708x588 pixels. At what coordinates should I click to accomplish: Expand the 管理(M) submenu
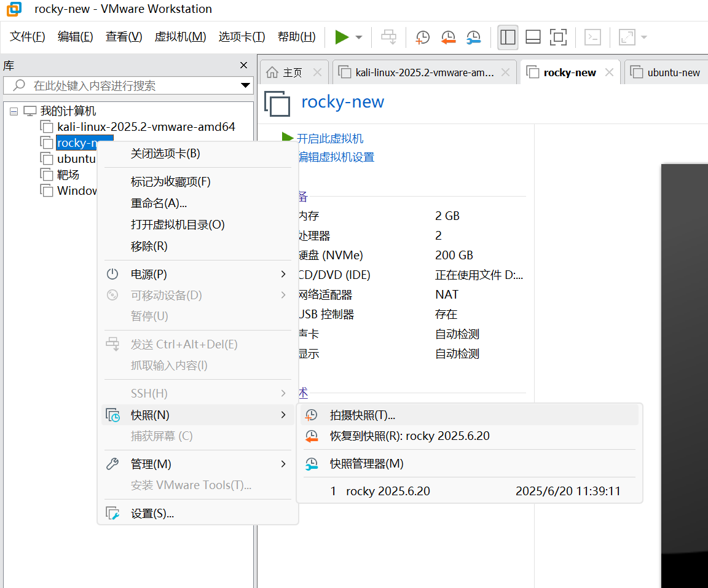click(x=198, y=464)
